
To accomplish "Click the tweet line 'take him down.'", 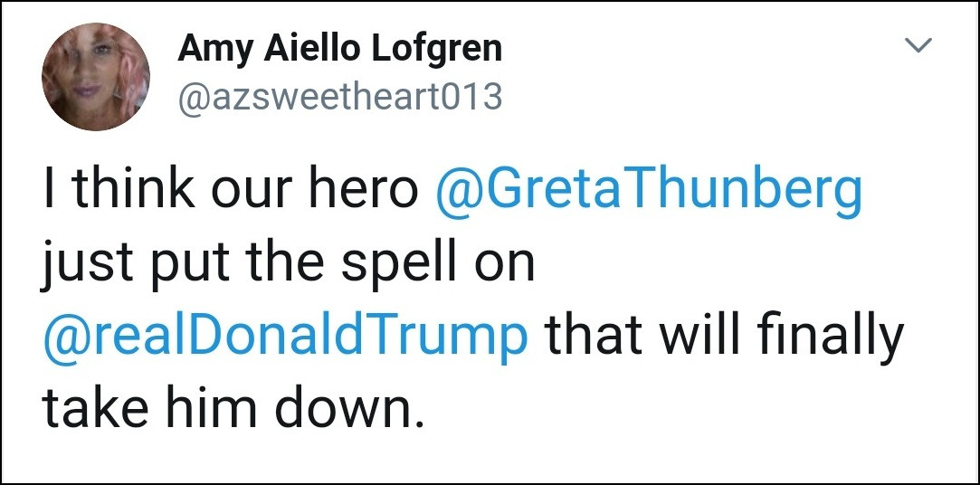I will click(233, 408).
